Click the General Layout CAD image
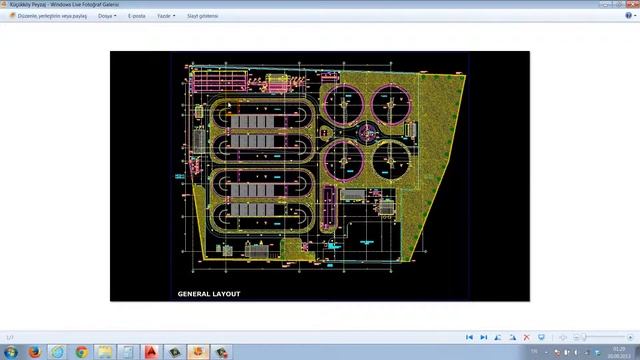 (x=320, y=176)
